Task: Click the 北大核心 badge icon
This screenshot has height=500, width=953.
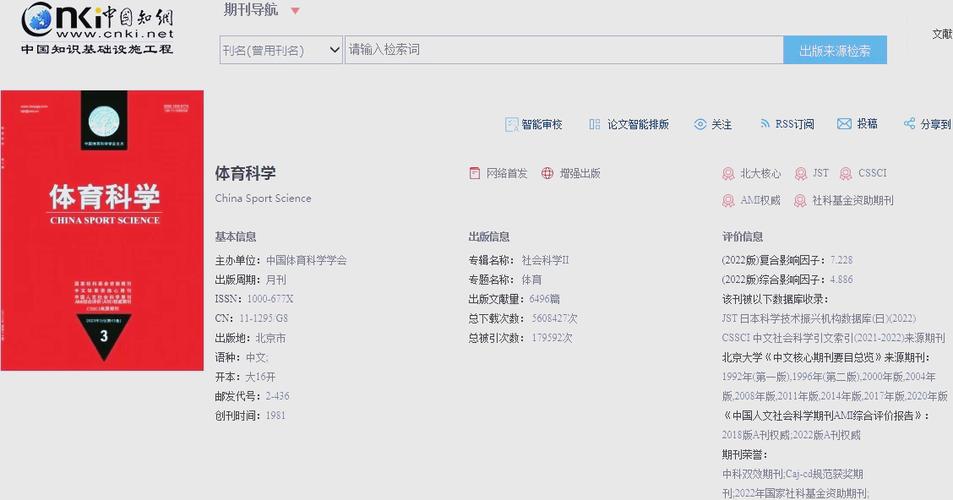Action: (728, 174)
